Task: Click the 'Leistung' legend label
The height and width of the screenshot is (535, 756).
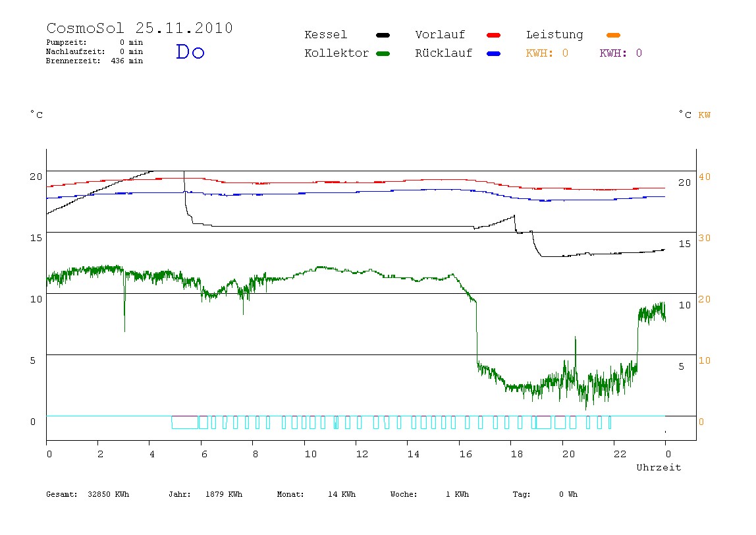Action: [x=554, y=35]
